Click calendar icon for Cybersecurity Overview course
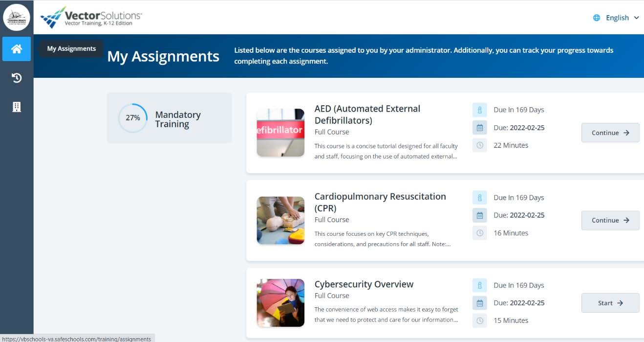644x342 pixels. coord(480,303)
